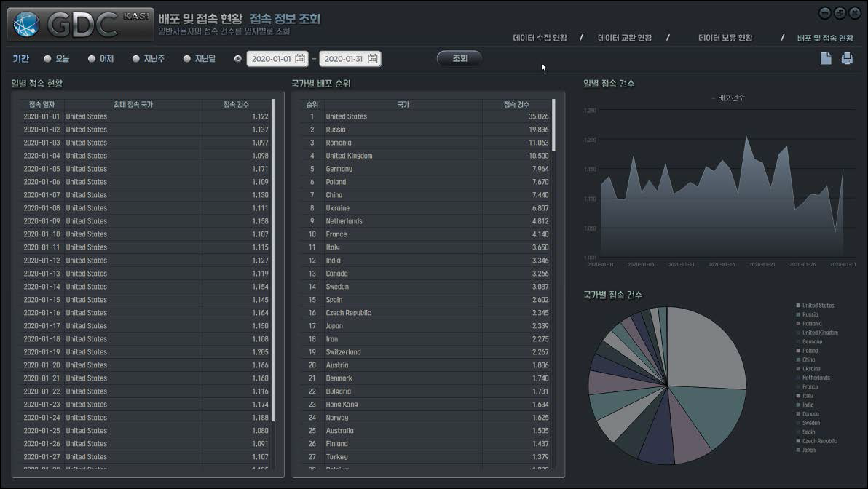Image resolution: width=868 pixels, height=489 pixels.
Task: Open the start date calendar picker icon
Action: pos(300,59)
